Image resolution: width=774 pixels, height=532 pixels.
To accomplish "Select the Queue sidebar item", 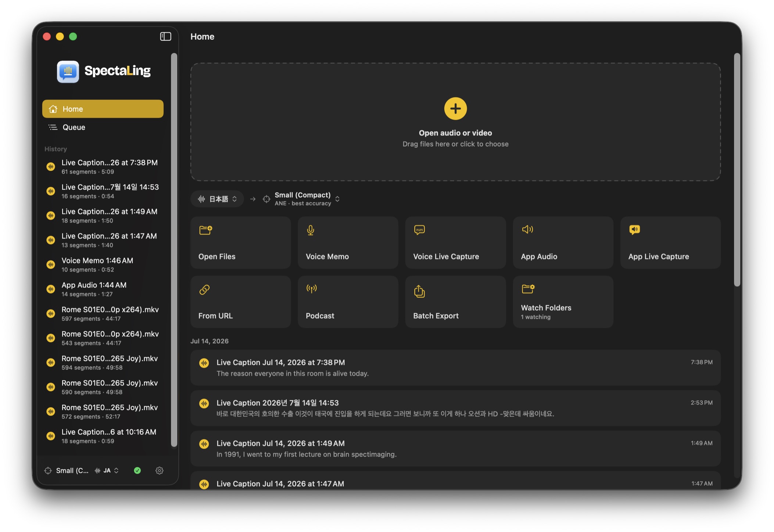I will tap(103, 127).
